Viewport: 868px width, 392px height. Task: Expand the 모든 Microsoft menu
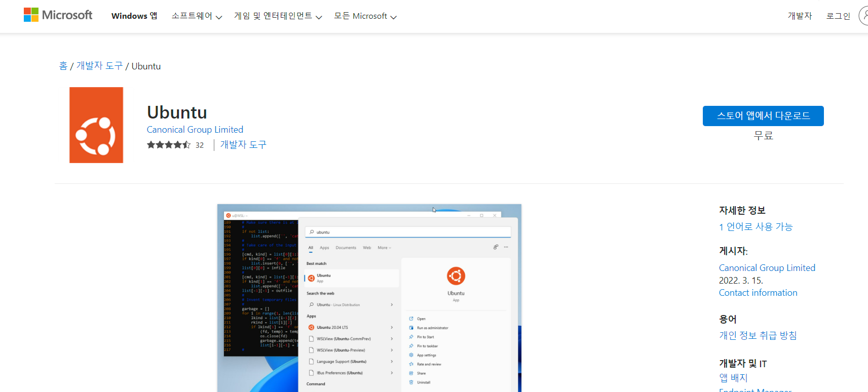click(365, 16)
